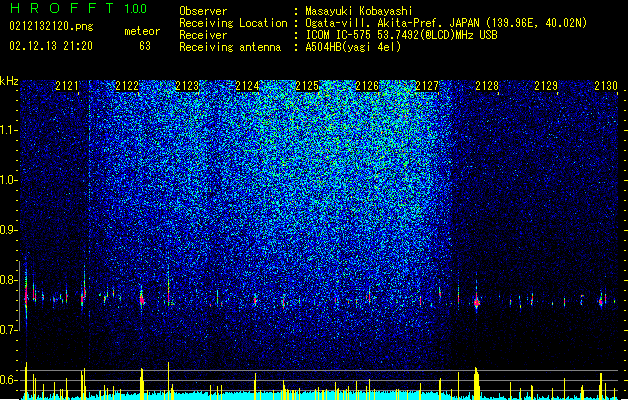The height and width of the screenshot is (400, 629).
Task: Select the A504HB(yagi 4el) antenna text
Action: click(x=353, y=47)
